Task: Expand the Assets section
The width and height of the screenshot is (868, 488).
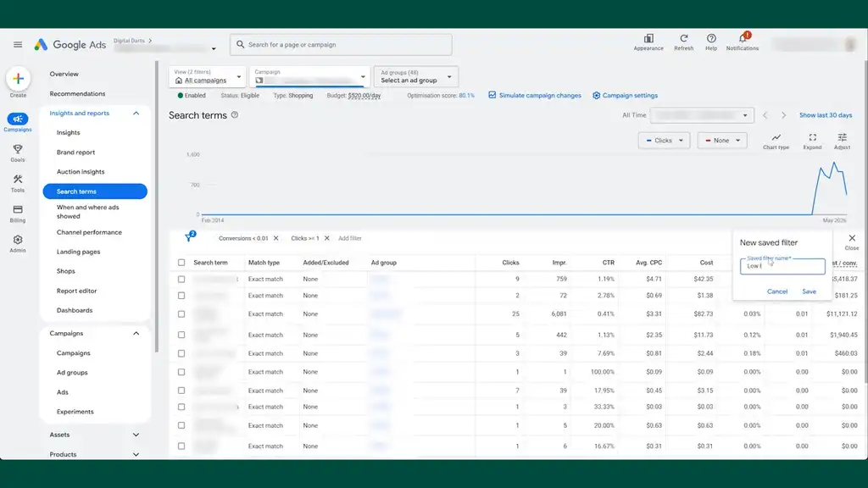Action: [136, 435]
